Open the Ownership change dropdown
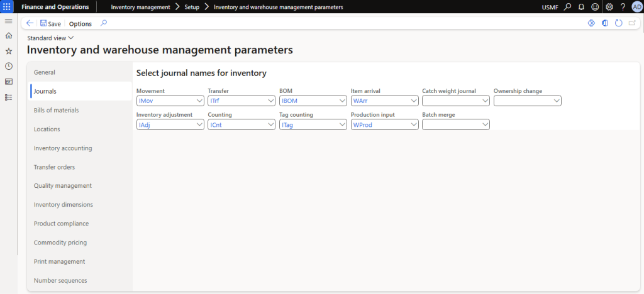Image resolution: width=644 pixels, height=294 pixels. 556,101
